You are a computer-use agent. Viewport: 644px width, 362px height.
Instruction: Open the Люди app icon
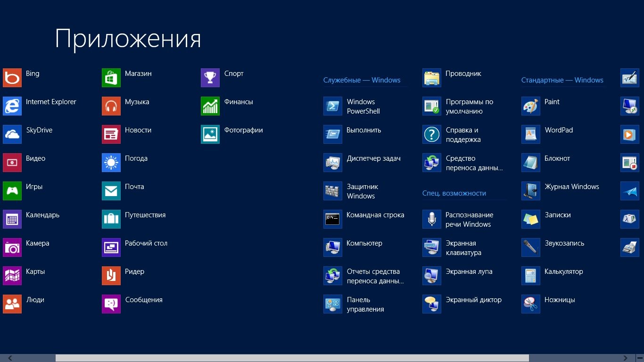tap(12, 304)
